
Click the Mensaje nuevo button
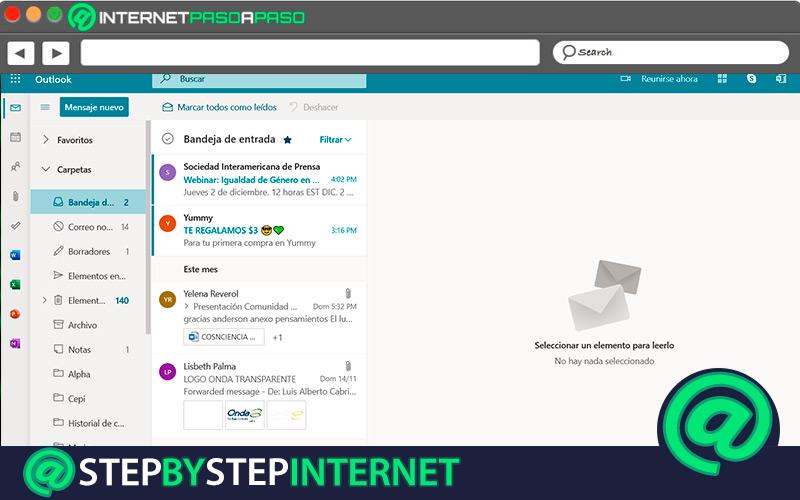click(x=94, y=107)
